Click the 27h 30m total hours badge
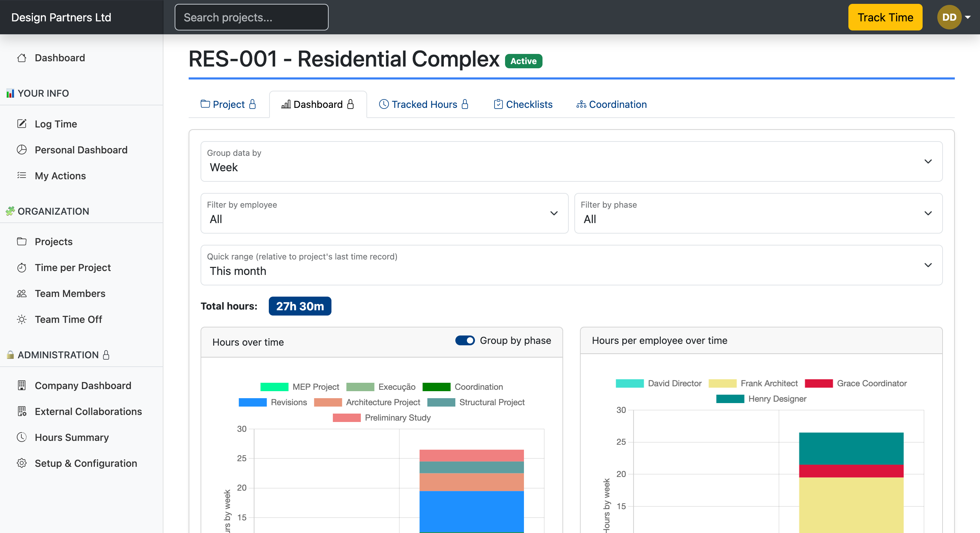 (300, 306)
